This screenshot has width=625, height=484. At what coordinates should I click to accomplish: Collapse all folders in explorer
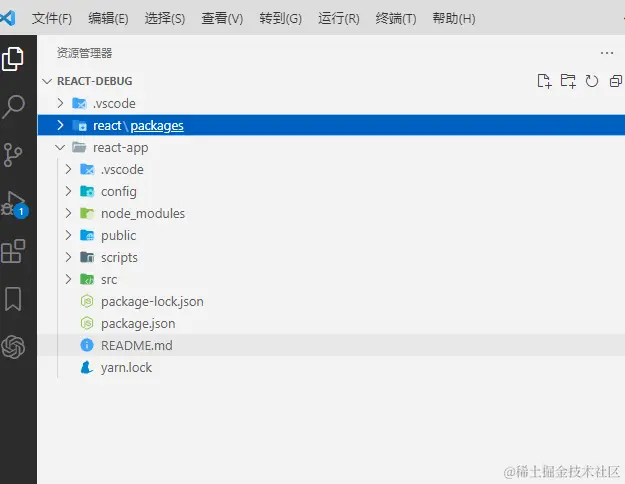click(616, 81)
